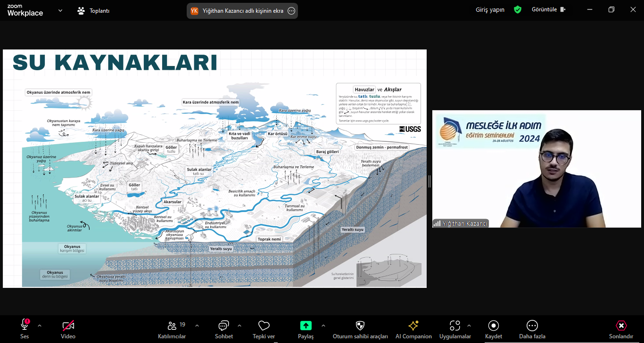Viewport: 644px width, 343px height.
Task: Click the Giriş yapın sign-in link
Action: coord(490,9)
